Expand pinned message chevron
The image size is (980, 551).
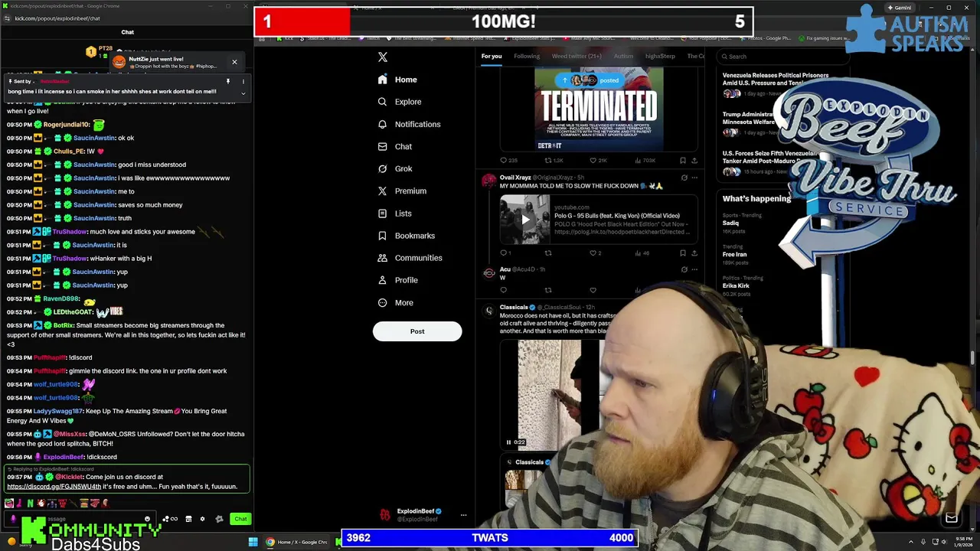pyautogui.click(x=243, y=93)
